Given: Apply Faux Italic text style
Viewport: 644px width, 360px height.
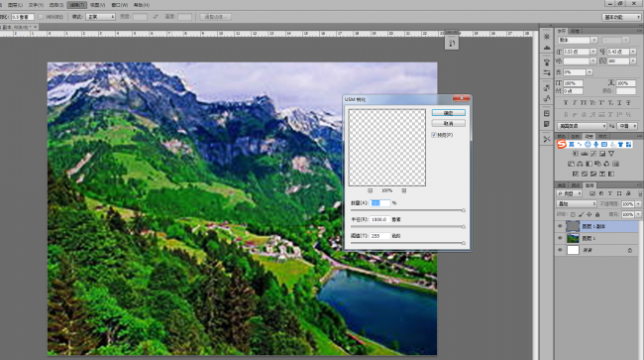Looking at the screenshot, I should click(x=575, y=103).
